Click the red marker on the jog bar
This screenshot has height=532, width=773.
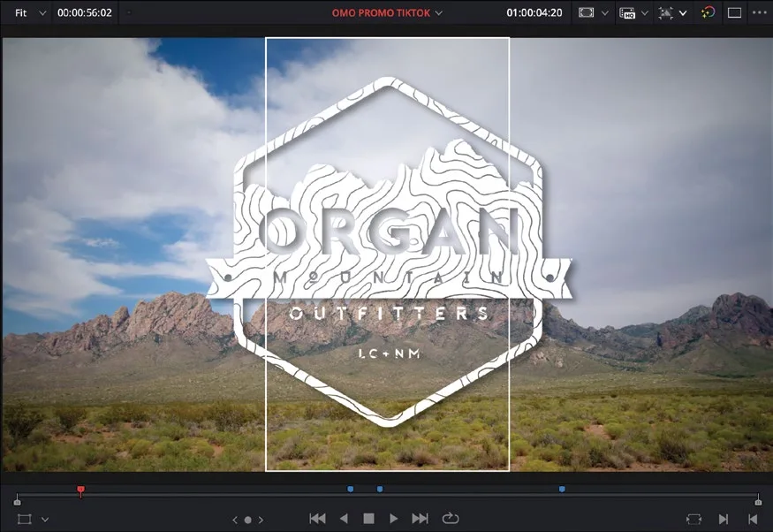coord(81,490)
